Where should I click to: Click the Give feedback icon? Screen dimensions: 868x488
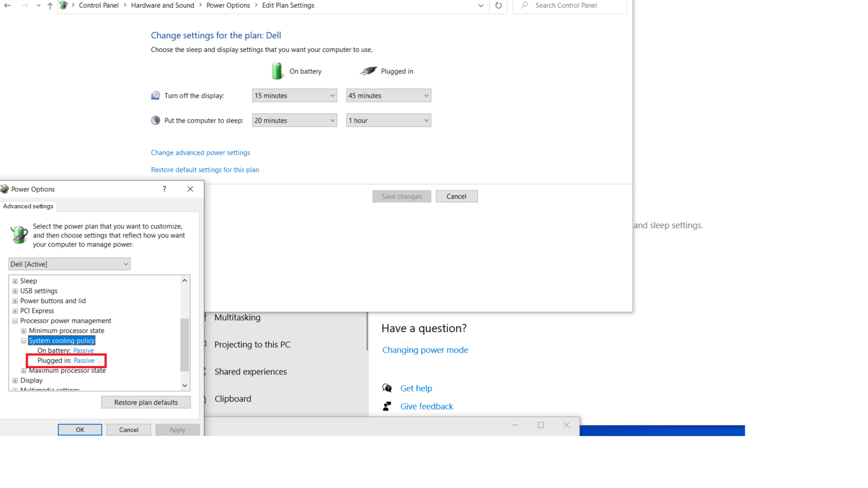387,406
